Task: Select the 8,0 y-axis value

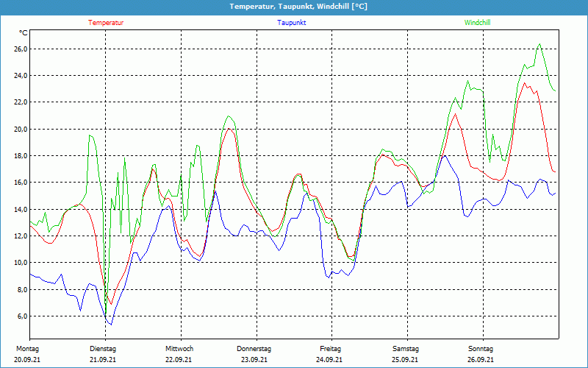Action: click(x=23, y=289)
